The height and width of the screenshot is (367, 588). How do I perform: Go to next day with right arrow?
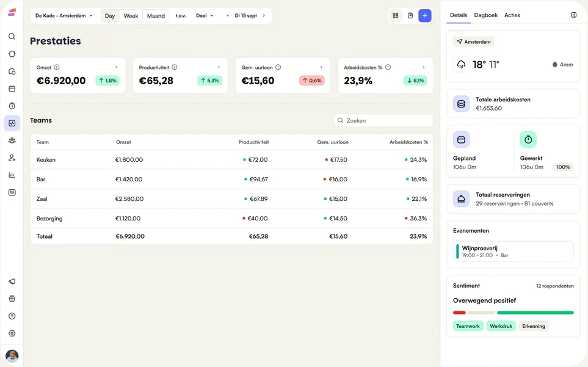(x=264, y=16)
